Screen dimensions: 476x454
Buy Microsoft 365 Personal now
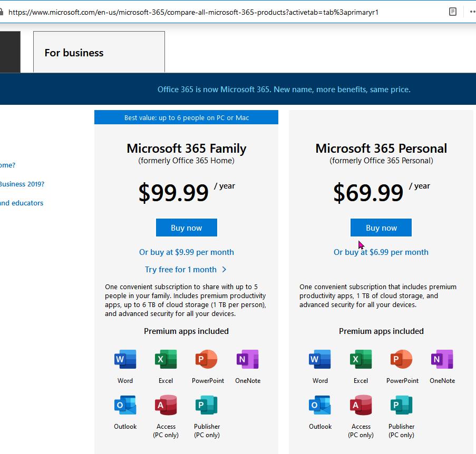pyautogui.click(x=381, y=228)
